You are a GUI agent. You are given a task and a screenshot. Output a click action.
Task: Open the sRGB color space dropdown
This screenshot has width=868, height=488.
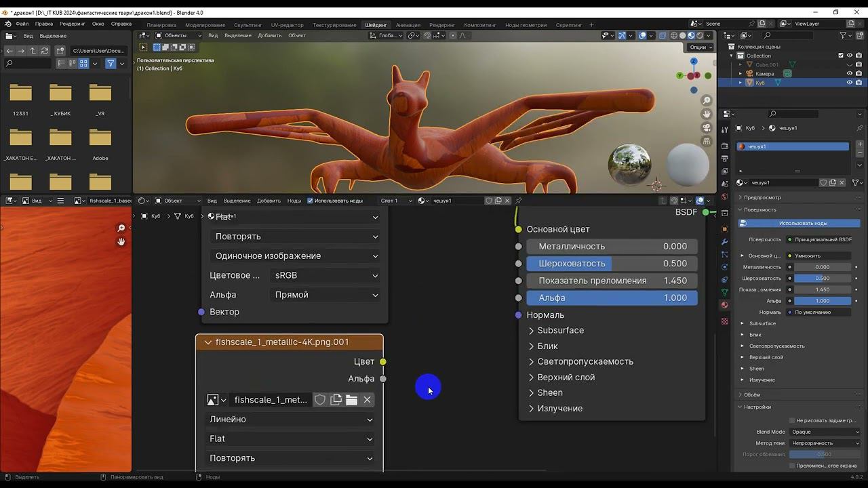point(325,275)
